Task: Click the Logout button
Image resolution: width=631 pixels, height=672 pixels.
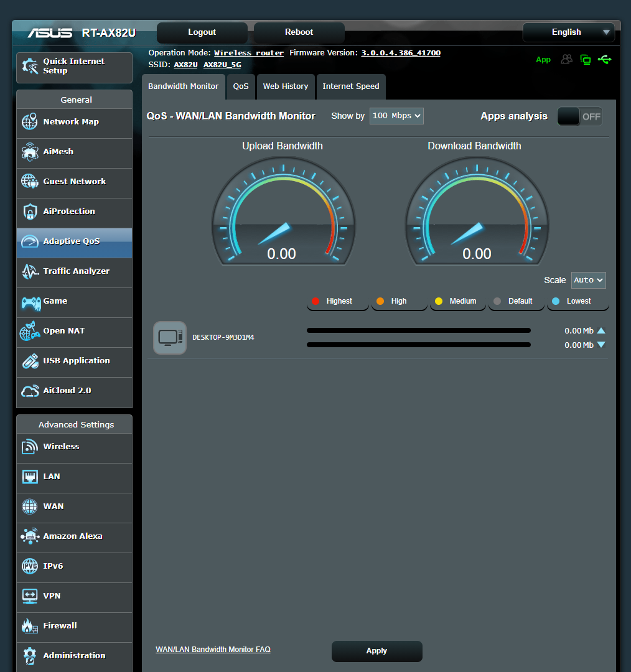Action: click(202, 32)
